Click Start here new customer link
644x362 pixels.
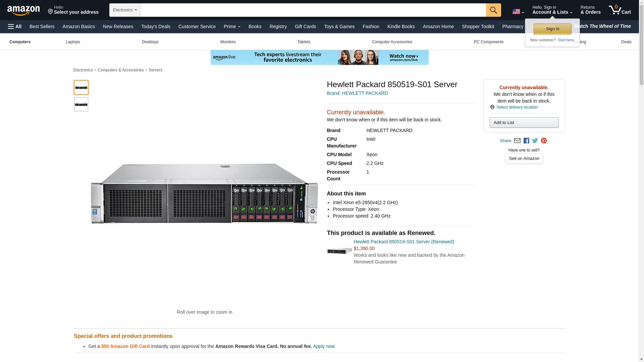(566, 40)
